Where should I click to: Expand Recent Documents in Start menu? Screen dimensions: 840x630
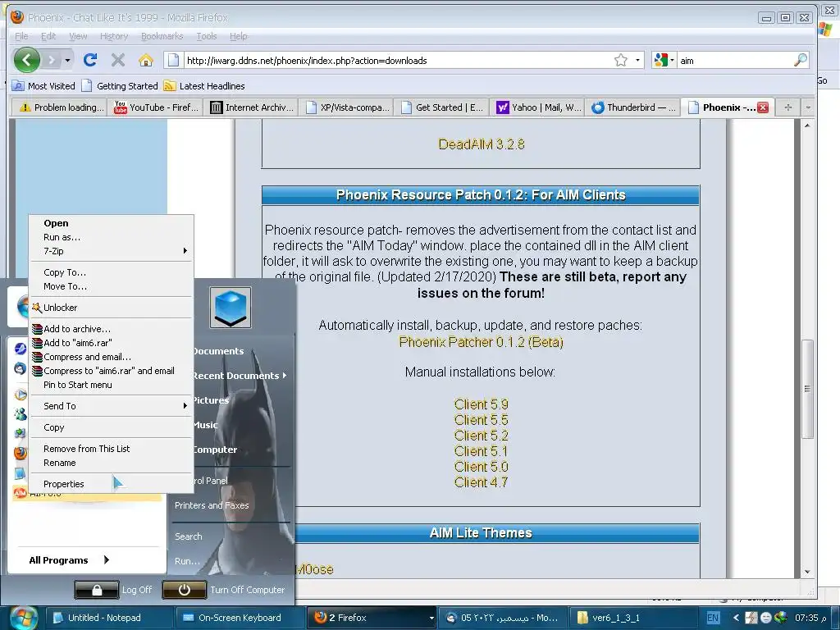(239, 376)
